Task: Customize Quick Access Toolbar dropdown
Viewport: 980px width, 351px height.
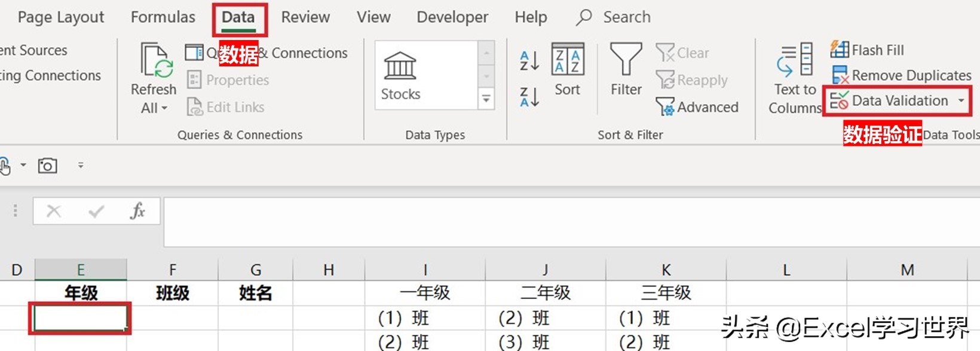Action: [81, 165]
